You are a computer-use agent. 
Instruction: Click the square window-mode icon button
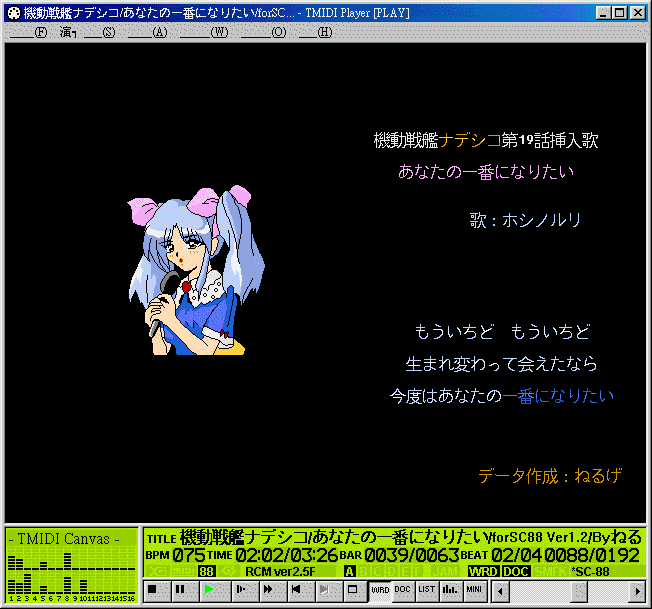(353, 591)
